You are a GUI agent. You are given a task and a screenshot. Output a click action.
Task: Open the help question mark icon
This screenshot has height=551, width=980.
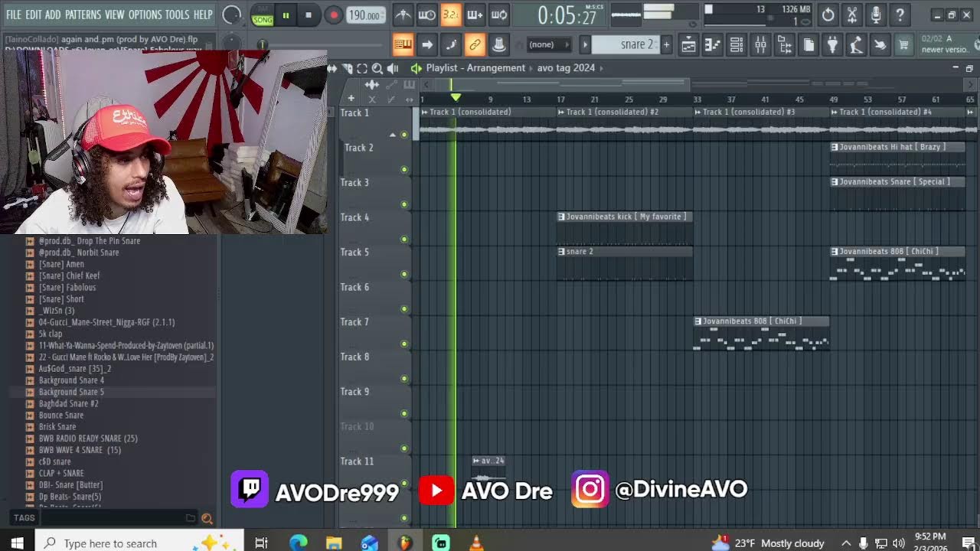point(900,15)
